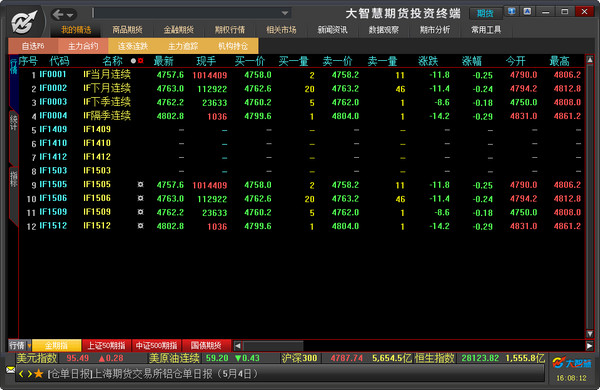Toggle the red square indicator in the 名称 header
This screenshot has height=390, width=600.
[140, 60]
